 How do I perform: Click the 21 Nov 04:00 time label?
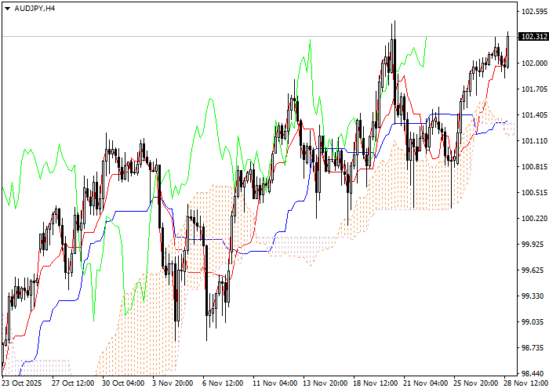[426, 383]
